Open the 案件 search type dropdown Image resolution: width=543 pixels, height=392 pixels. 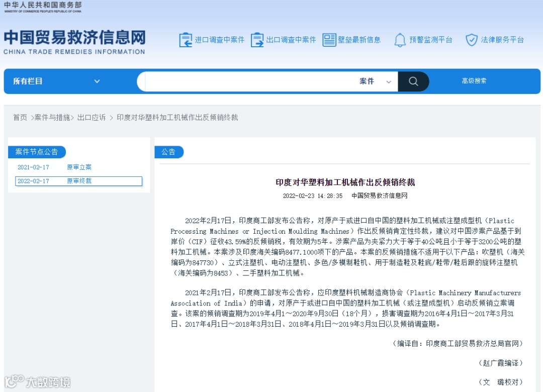(x=376, y=81)
